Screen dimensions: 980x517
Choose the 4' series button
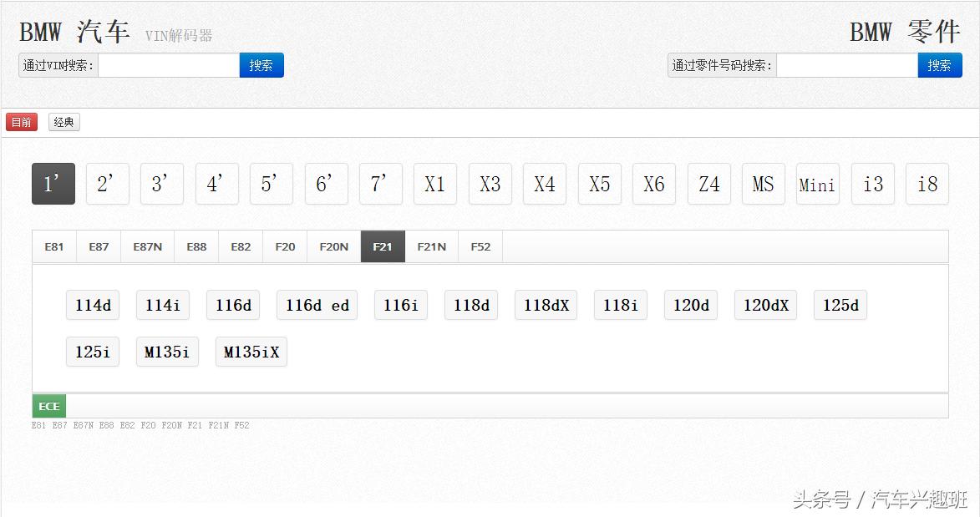pyautogui.click(x=217, y=184)
